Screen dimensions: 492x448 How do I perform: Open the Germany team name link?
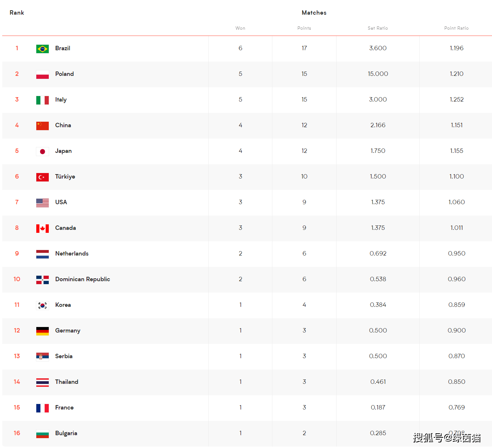pyautogui.click(x=68, y=331)
